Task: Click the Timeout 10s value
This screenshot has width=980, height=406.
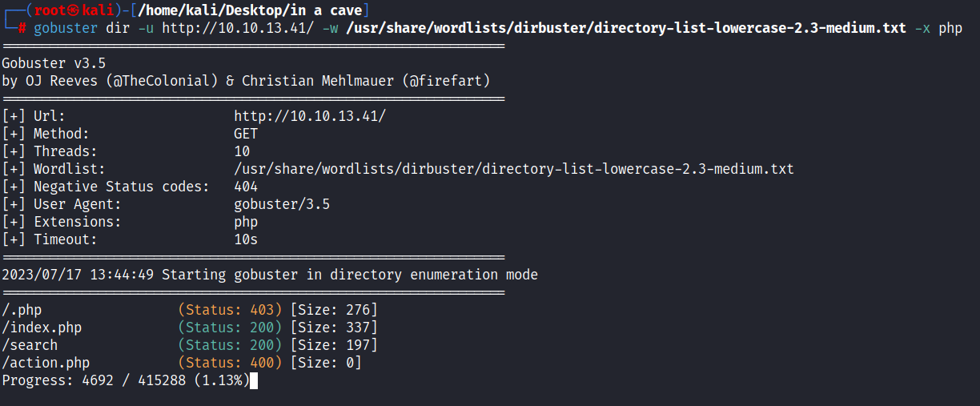Action: pyautogui.click(x=246, y=239)
